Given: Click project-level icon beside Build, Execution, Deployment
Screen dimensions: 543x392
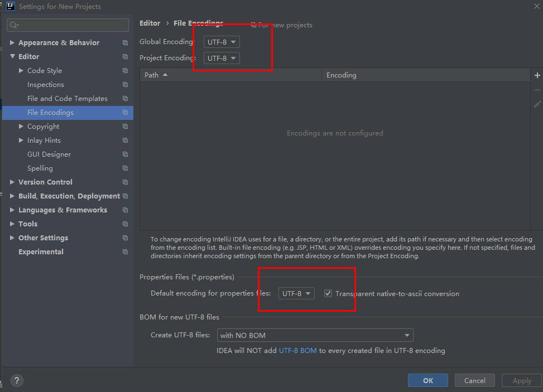Looking at the screenshot, I should point(125,196).
